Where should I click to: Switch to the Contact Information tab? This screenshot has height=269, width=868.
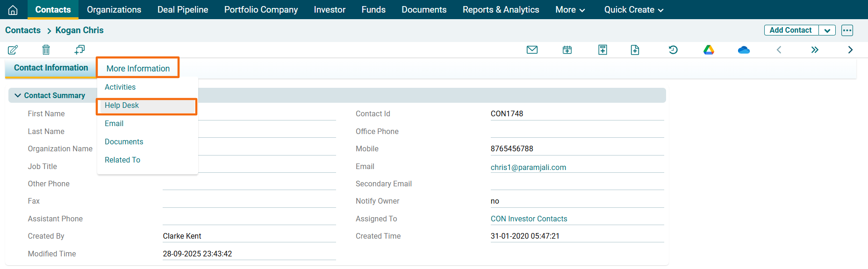point(51,68)
